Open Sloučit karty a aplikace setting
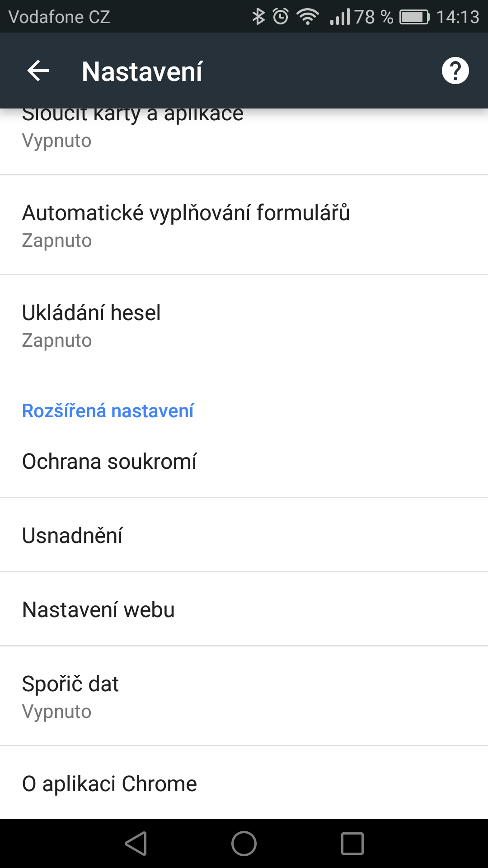Image resolution: width=488 pixels, height=868 pixels. (244, 142)
